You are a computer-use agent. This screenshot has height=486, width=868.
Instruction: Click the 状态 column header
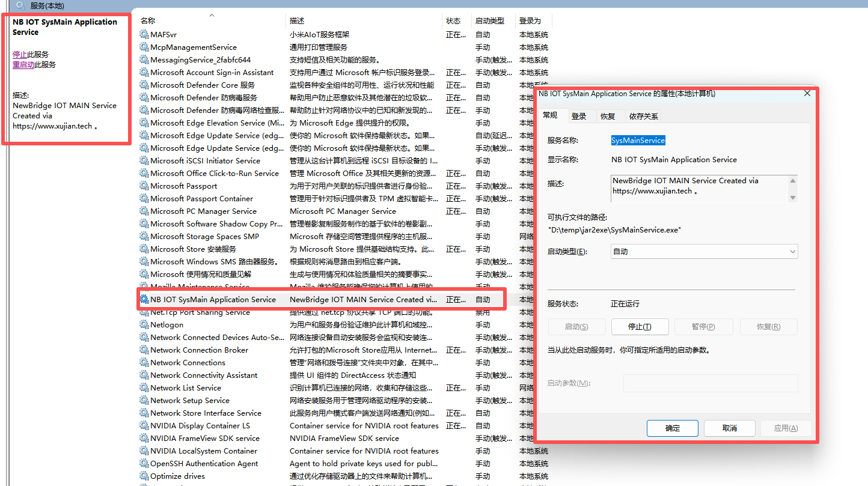tap(457, 20)
